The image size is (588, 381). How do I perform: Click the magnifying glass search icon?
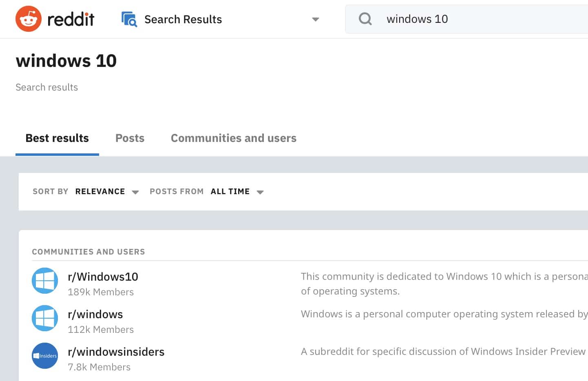pos(365,19)
